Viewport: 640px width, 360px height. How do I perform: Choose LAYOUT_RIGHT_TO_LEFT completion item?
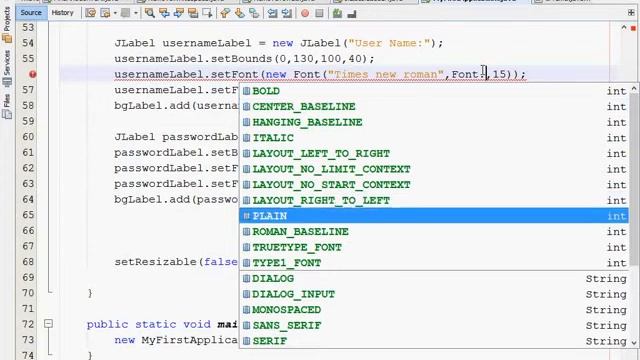tap(433, 200)
